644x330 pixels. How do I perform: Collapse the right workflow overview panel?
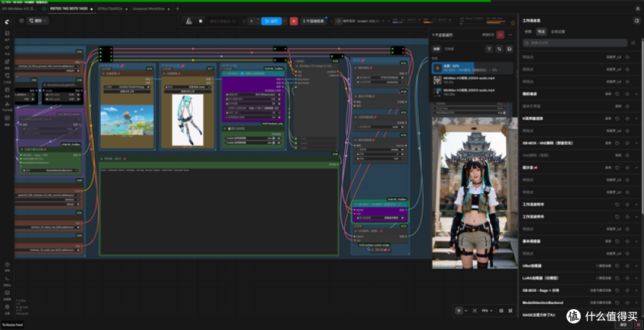pyautogui.click(x=637, y=20)
